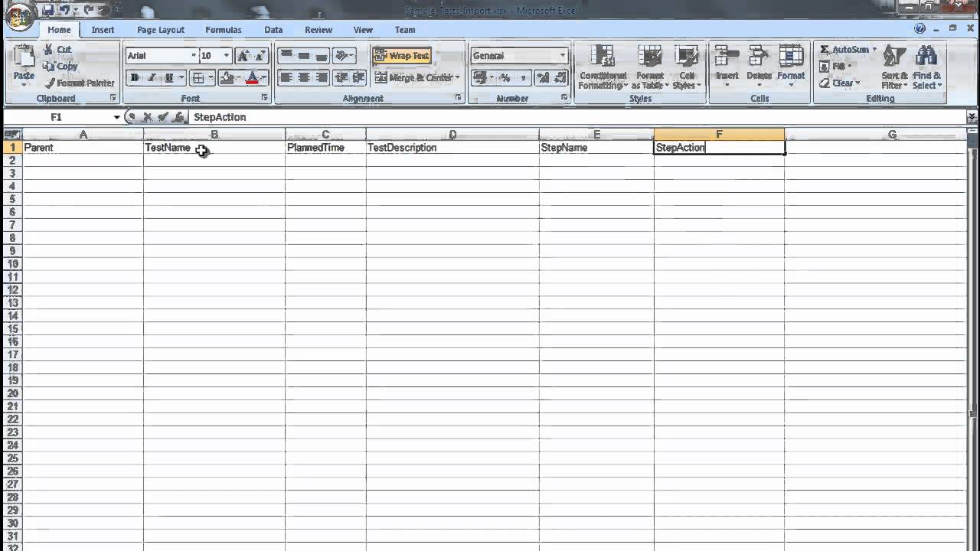The height and width of the screenshot is (551, 980).
Task: Toggle Bold formatting
Action: point(135,77)
